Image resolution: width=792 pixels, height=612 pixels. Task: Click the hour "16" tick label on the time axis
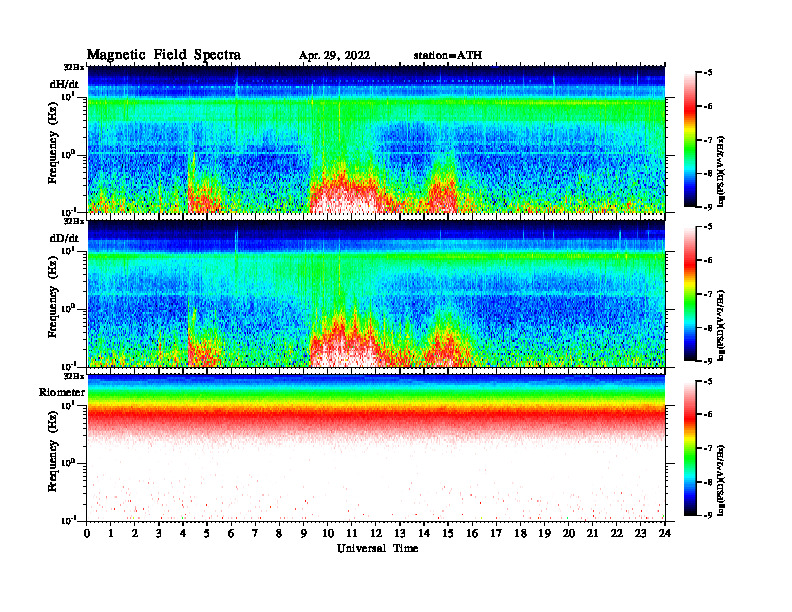[x=472, y=533]
